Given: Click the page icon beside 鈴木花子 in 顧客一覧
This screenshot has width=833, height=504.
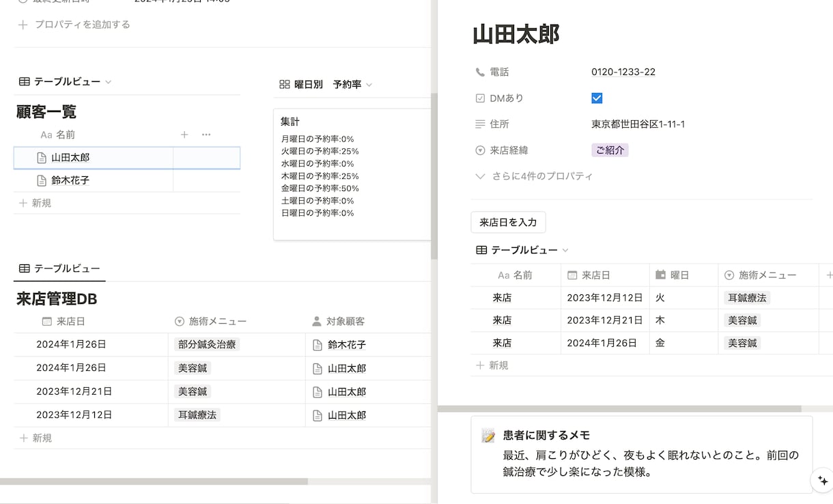Looking at the screenshot, I should coord(42,181).
